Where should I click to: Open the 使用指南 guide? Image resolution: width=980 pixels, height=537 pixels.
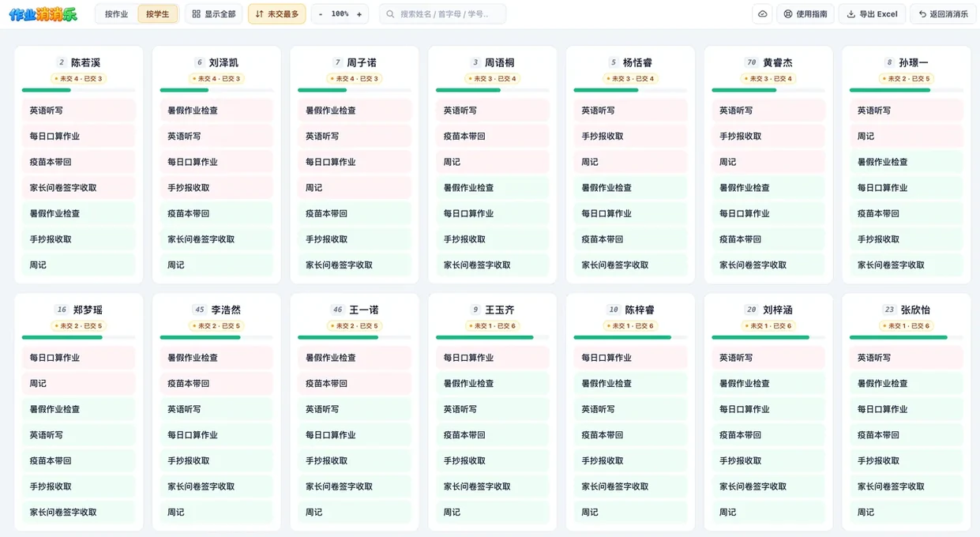pos(805,14)
